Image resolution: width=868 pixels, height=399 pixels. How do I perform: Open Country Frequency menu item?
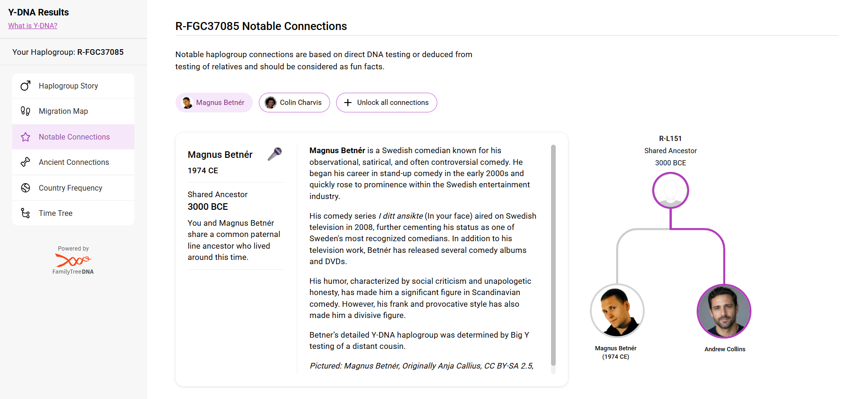[73, 188]
